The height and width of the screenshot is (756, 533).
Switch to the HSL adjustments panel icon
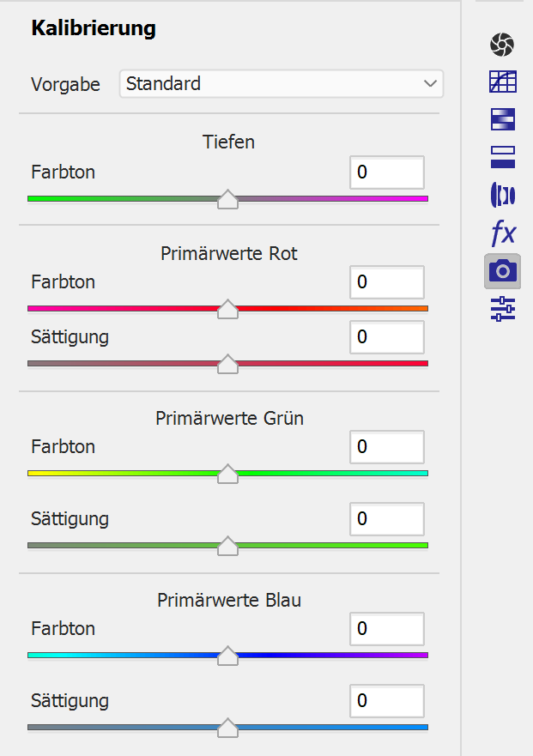502,119
